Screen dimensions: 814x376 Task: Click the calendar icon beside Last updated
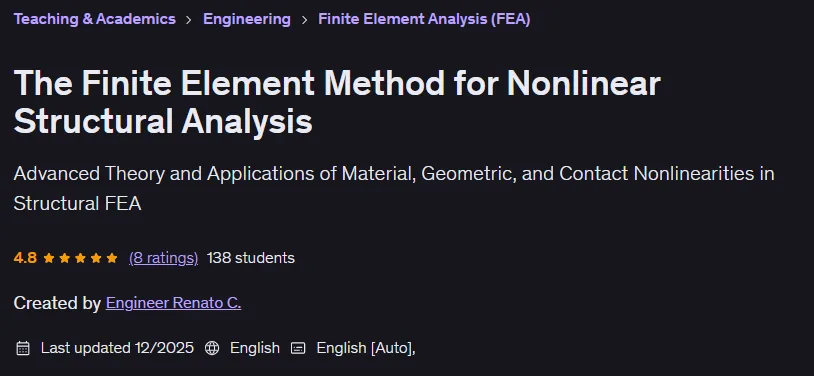(23, 348)
